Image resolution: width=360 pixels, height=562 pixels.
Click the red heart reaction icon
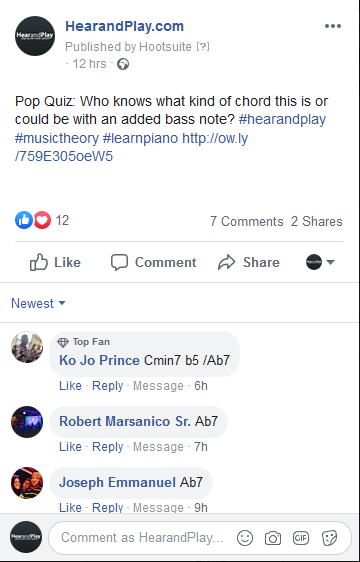42,220
